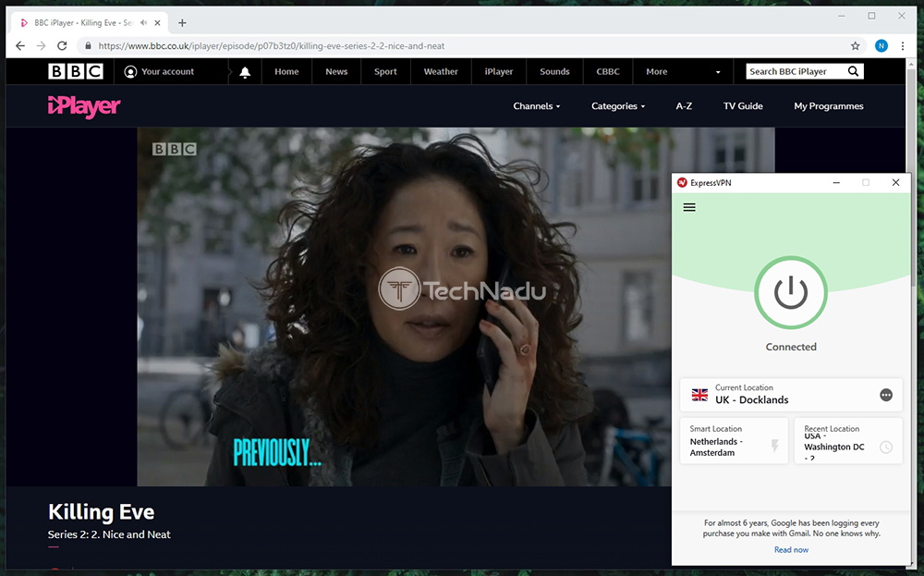924x576 pixels.
Task: Click the Your account icon
Action: click(130, 72)
